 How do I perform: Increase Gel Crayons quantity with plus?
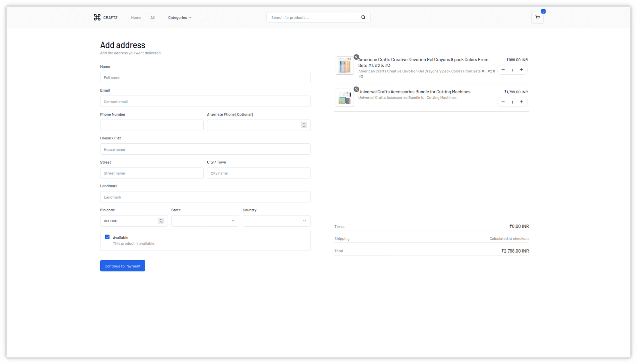522,70
